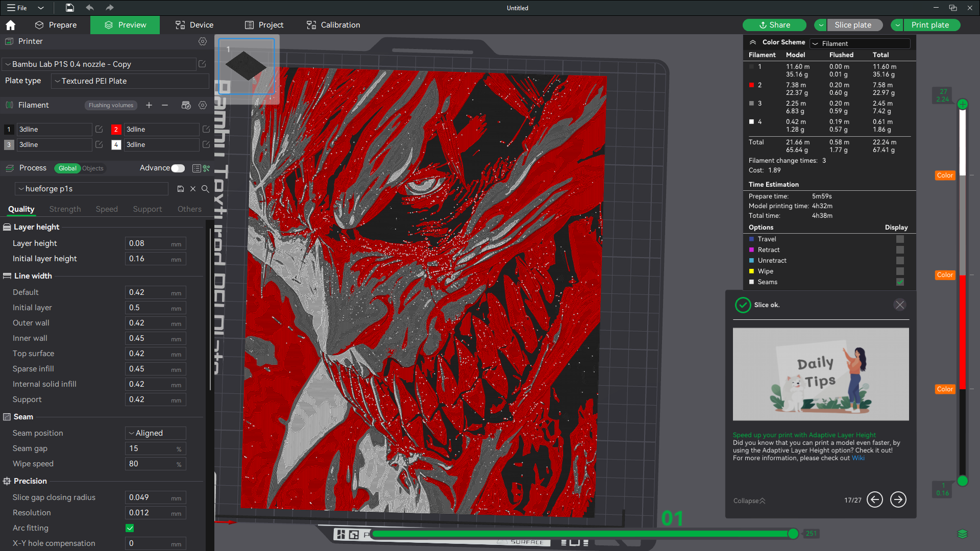Collapse the color scheme panel arrow
The width and height of the screenshot is (980, 551).
pyautogui.click(x=752, y=42)
